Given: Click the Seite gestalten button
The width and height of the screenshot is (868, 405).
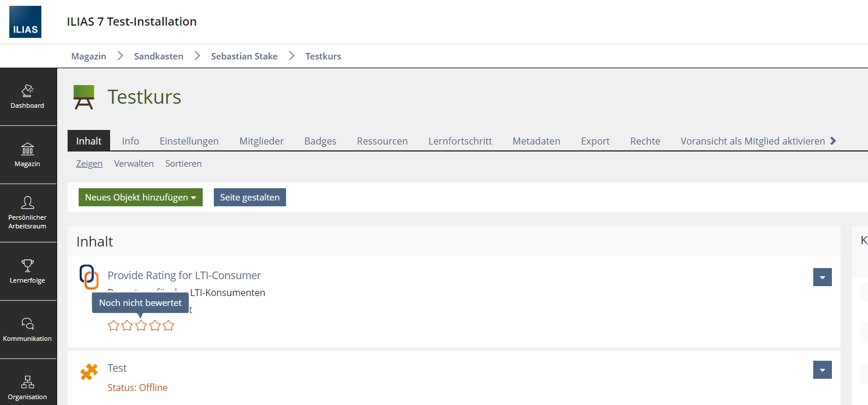Looking at the screenshot, I should tap(250, 198).
